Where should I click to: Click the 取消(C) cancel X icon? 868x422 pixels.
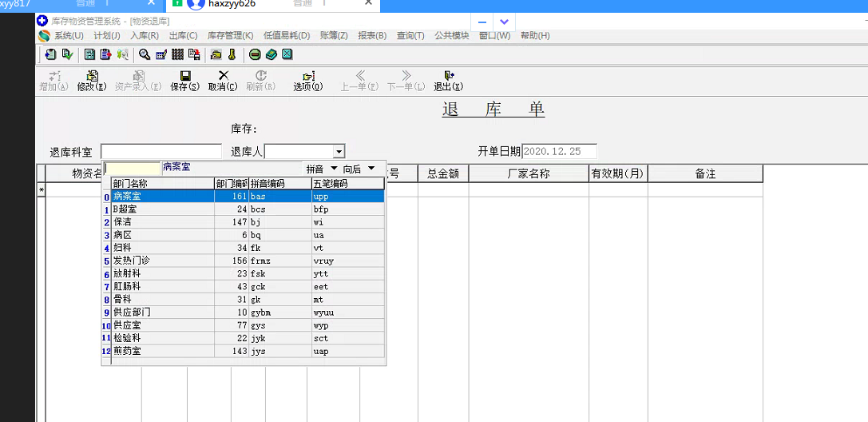(x=223, y=76)
